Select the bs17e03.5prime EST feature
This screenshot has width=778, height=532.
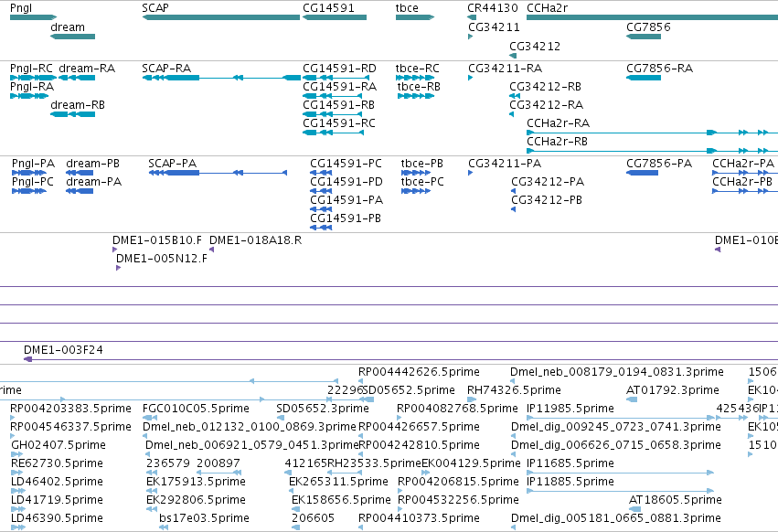tap(164, 527)
